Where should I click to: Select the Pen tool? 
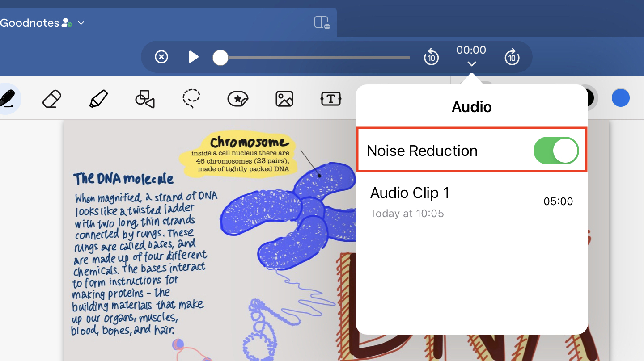[7, 98]
